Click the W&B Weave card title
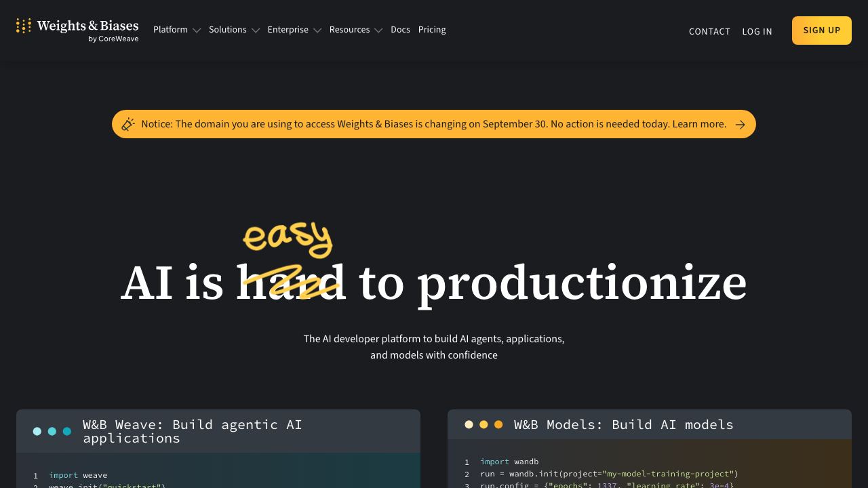This screenshot has height=488, width=868. point(193,431)
